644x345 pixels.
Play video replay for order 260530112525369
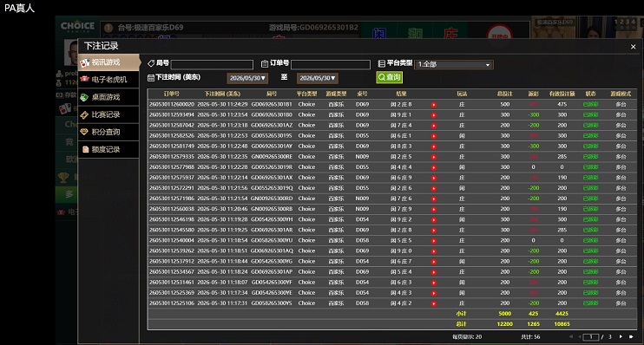pyautogui.click(x=433, y=293)
